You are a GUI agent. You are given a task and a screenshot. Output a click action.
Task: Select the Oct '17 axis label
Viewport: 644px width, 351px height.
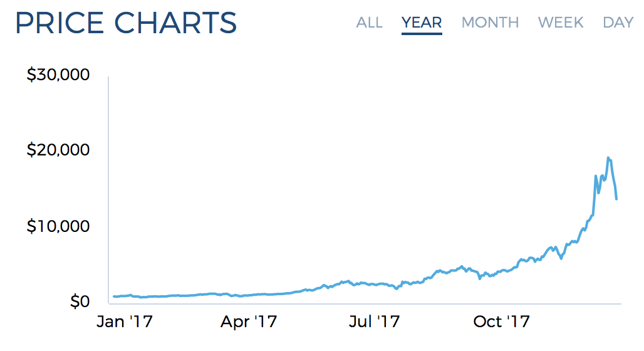click(x=501, y=322)
